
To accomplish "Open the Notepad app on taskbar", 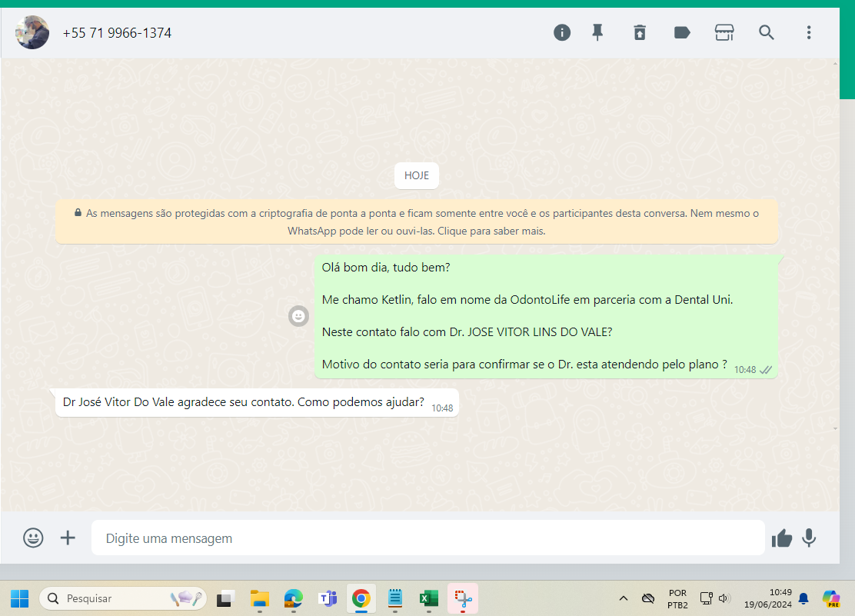I will click(395, 598).
